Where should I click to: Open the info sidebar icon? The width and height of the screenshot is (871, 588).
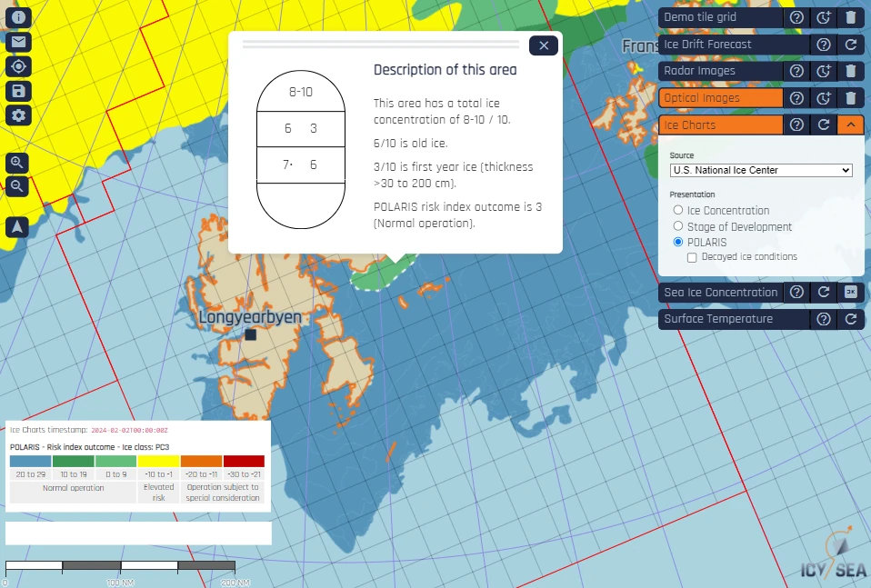(18, 17)
